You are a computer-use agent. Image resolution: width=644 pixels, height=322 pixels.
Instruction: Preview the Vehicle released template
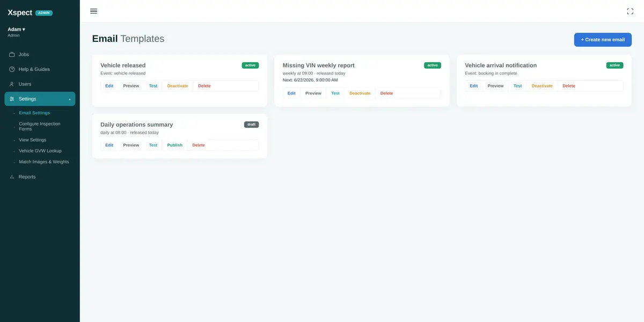pyautogui.click(x=131, y=86)
